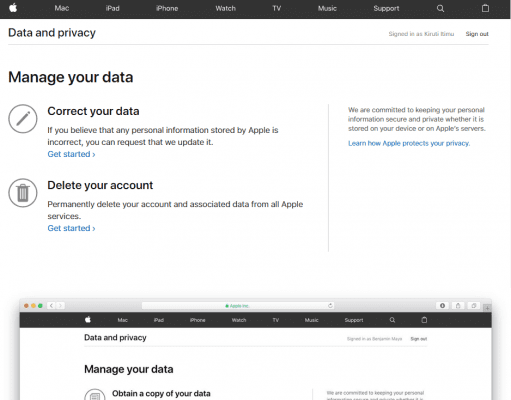Image resolution: width=511 pixels, height=400 pixels.
Task: Click Get started under Correct your data
Action: pyautogui.click(x=71, y=154)
